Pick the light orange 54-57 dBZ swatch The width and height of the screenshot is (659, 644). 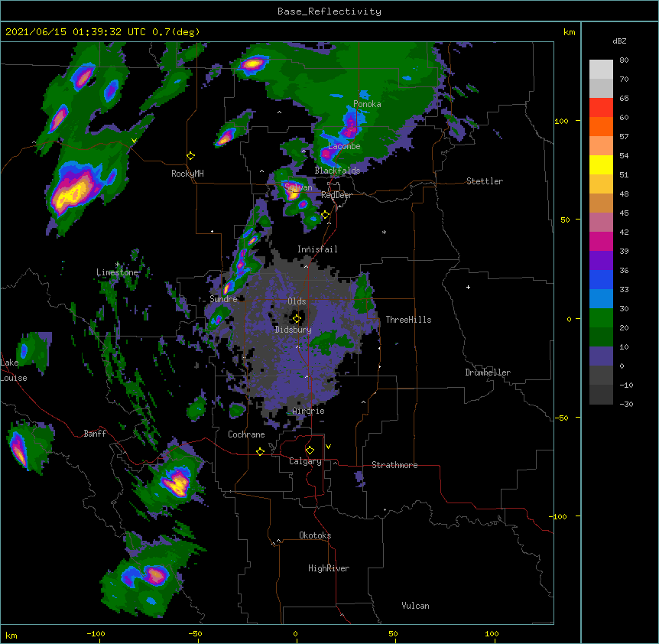pyautogui.click(x=601, y=146)
